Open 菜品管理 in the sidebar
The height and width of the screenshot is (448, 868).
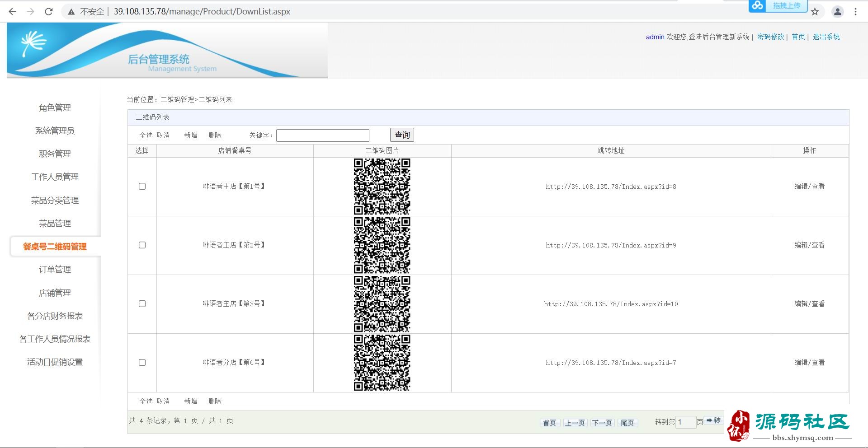55,223
